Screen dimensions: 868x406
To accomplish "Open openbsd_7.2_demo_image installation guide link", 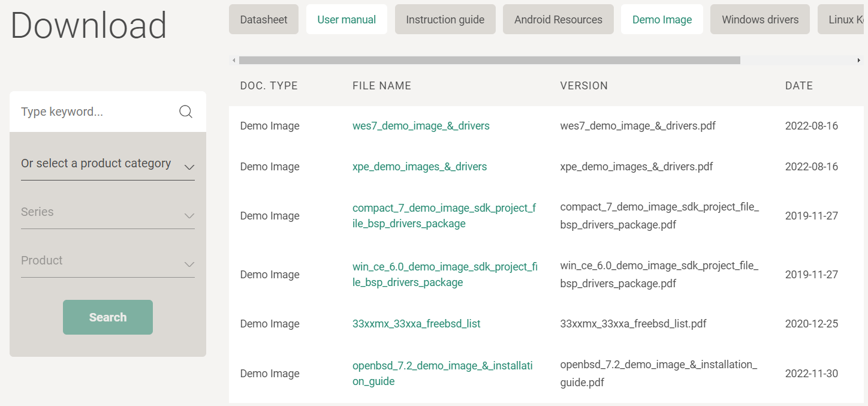I will pyautogui.click(x=442, y=374).
